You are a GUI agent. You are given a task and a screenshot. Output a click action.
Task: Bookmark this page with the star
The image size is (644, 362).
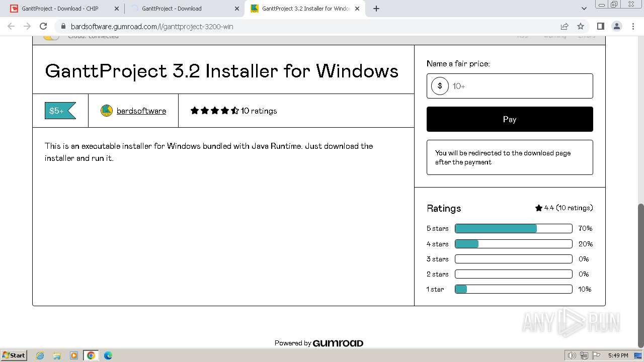pyautogui.click(x=581, y=26)
